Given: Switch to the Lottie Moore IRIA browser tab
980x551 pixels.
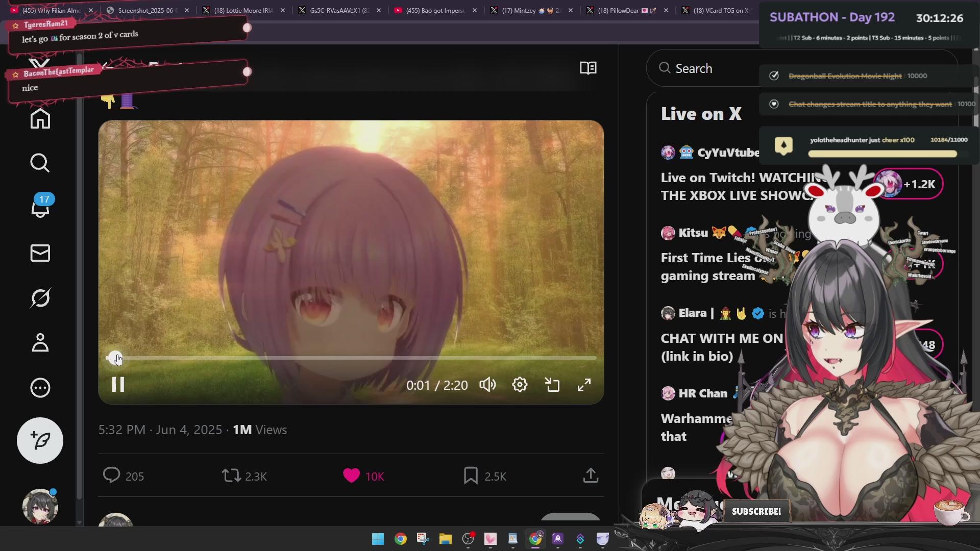Looking at the screenshot, I should 244,10.
